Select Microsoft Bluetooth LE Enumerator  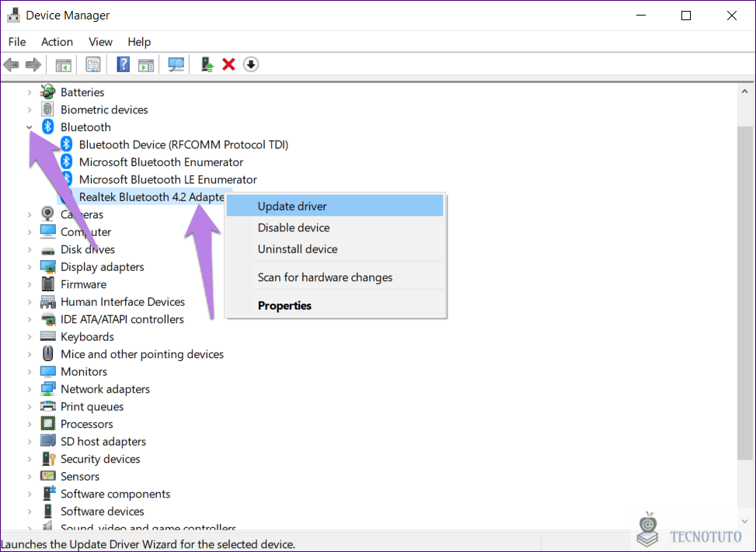168,179
